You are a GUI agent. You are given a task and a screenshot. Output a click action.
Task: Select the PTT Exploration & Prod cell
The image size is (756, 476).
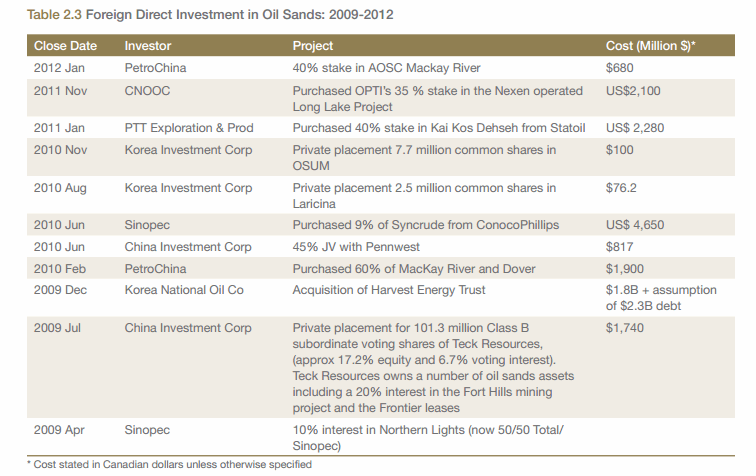(x=189, y=128)
